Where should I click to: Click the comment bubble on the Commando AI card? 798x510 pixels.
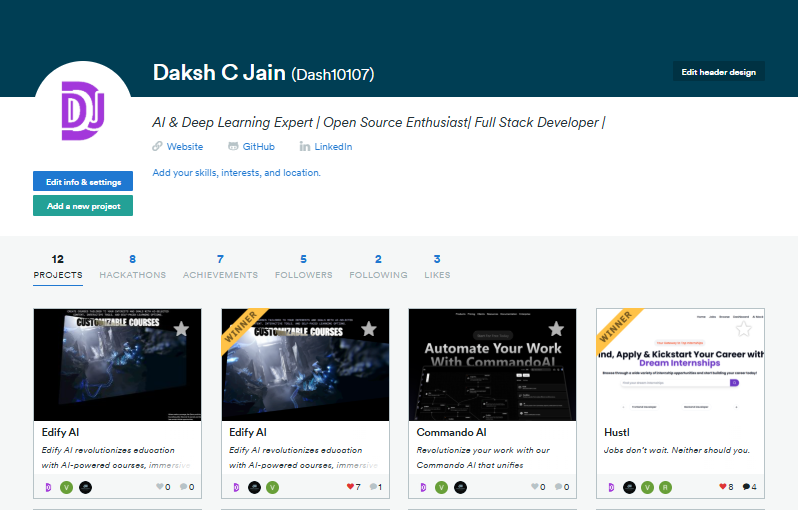pos(558,487)
